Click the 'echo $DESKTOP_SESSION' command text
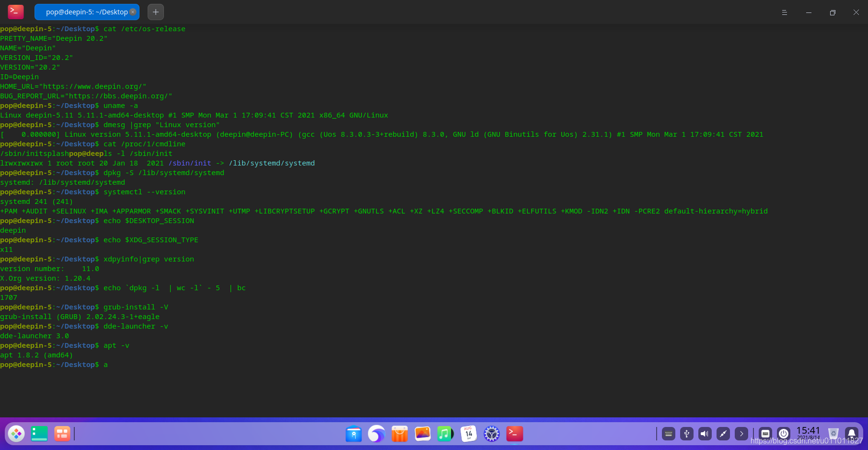 tap(149, 221)
